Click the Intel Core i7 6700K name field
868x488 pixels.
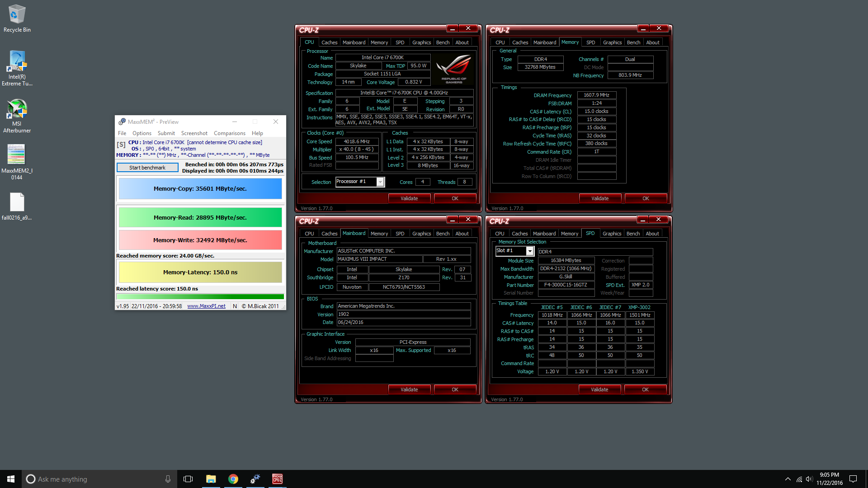point(382,57)
